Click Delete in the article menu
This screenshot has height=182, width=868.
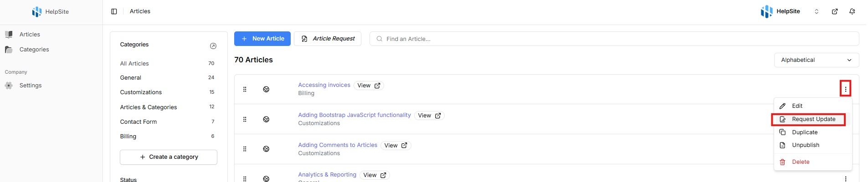tap(800, 162)
